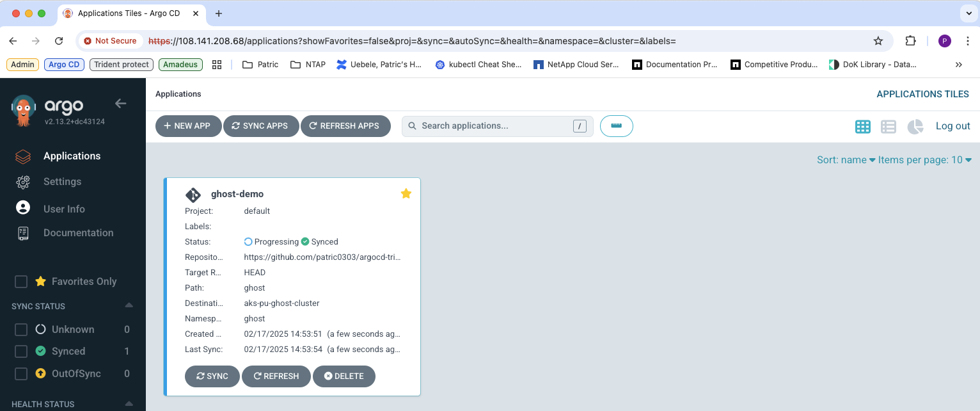
Task: Select the Applications Tiles - Argo CD tab
Action: point(132,13)
